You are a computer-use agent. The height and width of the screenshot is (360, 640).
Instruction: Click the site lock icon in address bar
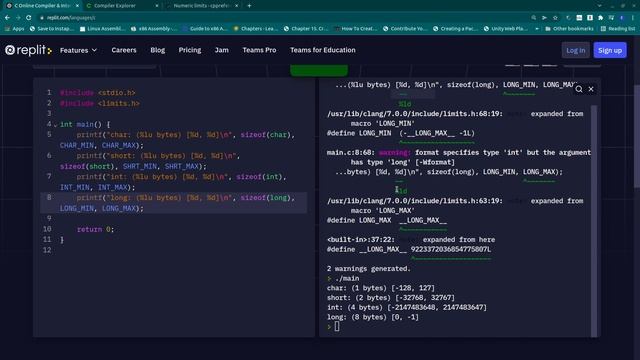[x=42, y=18]
